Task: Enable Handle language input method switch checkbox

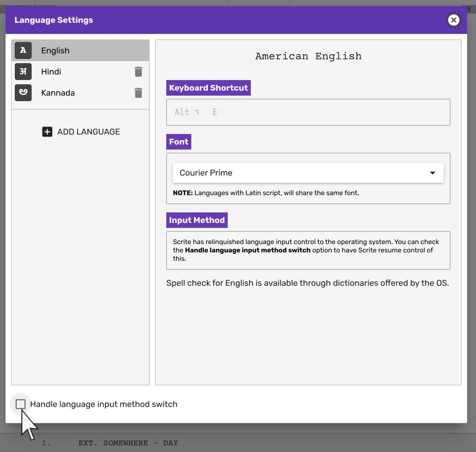Action: pyautogui.click(x=21, y=404)
